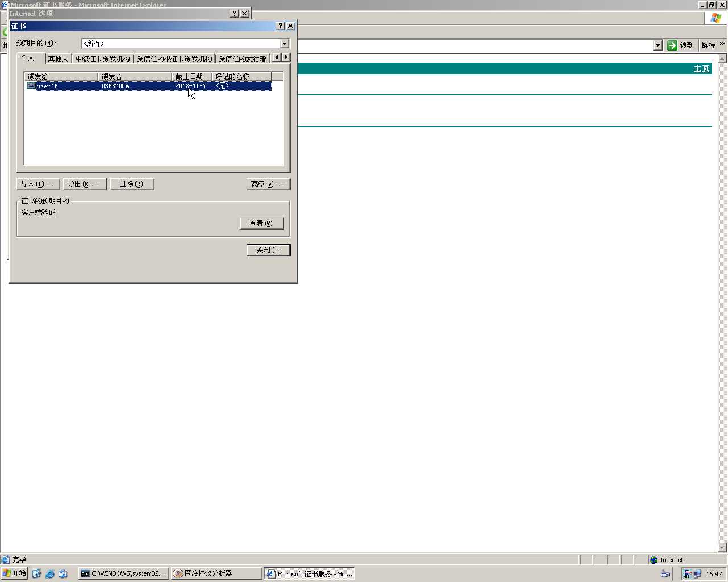
Task: Click the 2018-11-7 expiry date cell
Action: pyautogui.click(x=191, y=86)
